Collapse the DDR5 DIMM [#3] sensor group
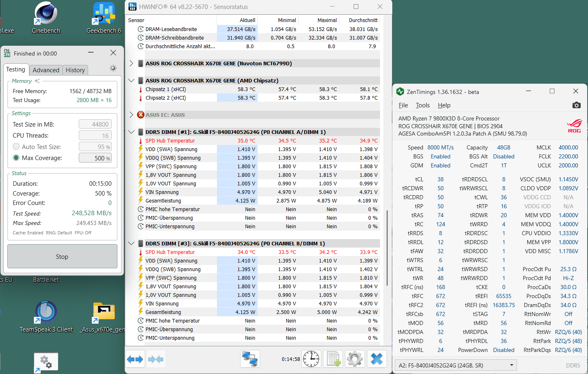 point(131,243)
